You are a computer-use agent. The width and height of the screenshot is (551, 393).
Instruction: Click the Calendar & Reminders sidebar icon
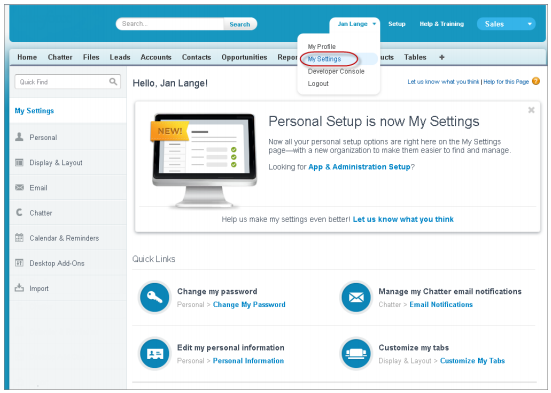[19, 238]
